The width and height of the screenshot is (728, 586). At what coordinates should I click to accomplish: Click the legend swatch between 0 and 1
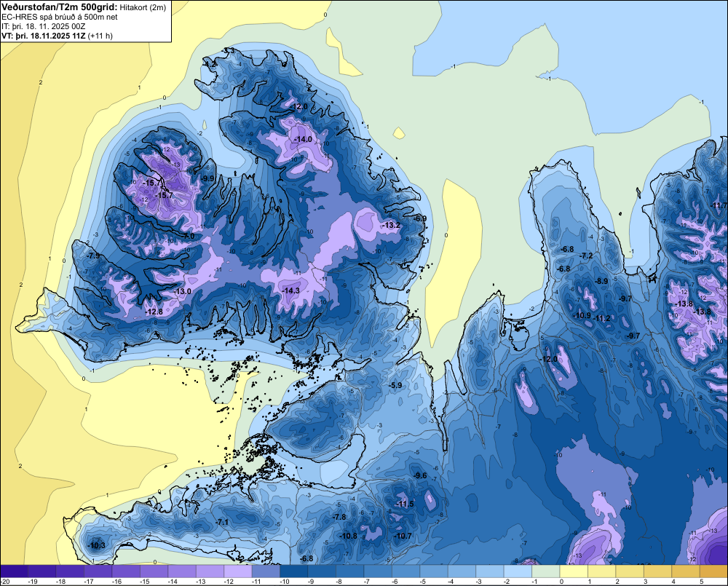tap(574, 571)
